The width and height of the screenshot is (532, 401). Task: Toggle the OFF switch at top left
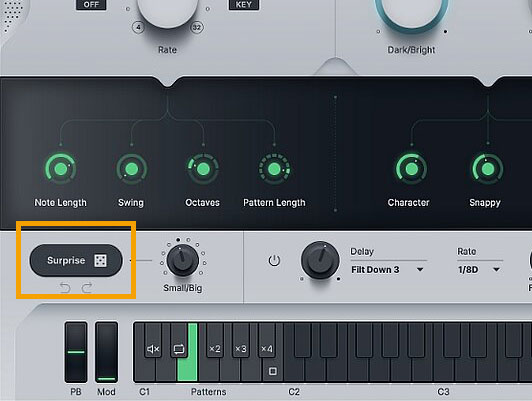(91, 4)
